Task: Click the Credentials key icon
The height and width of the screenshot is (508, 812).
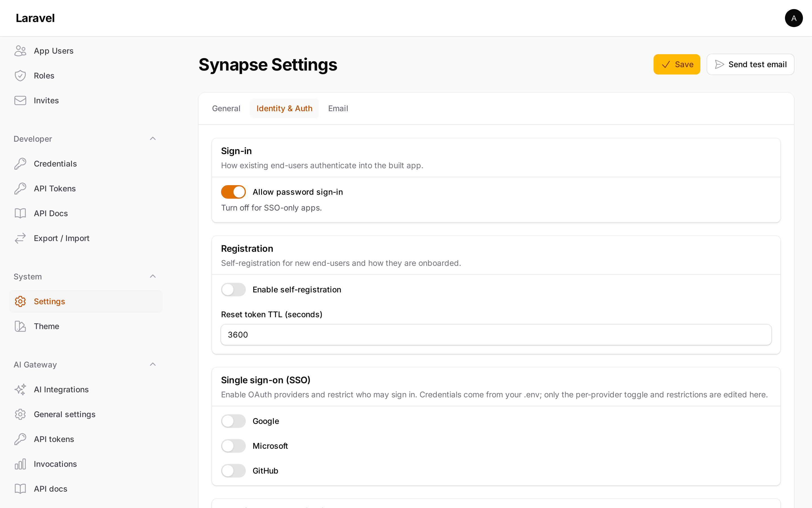Action: pyautogui.click(x=20, y=164)
